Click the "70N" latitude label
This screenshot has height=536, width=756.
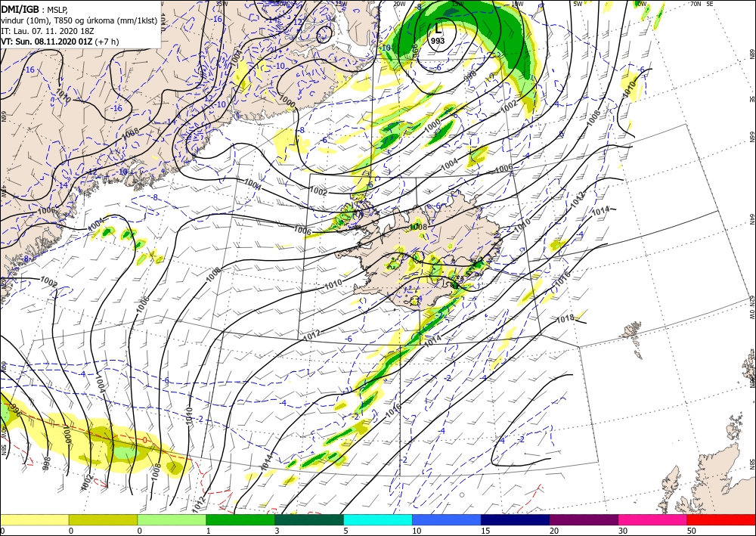(696, 3)
